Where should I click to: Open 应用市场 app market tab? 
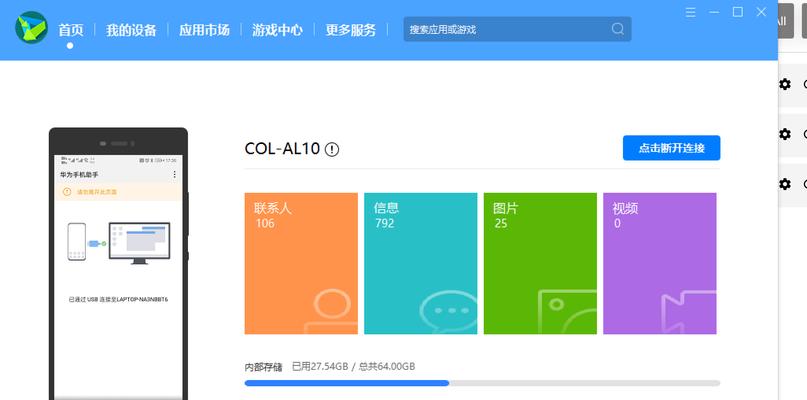tap(204, 30)
